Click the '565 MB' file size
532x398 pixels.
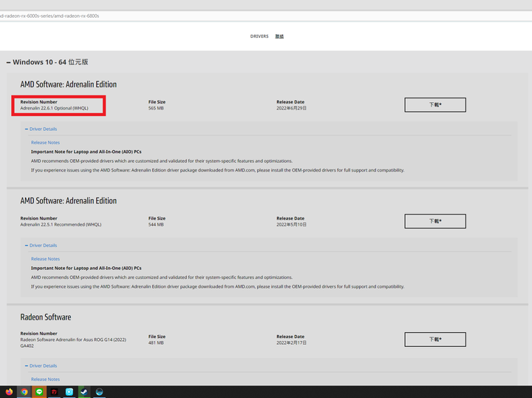156,108
